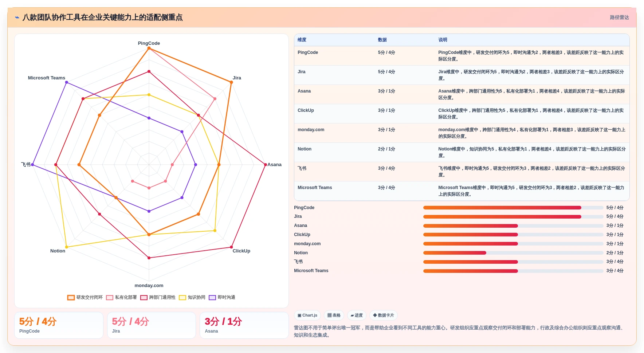Click the 表格 tag chip
The height and width of the screenshot is (353, 644).
pyautogui.click(x=334, y=315)
